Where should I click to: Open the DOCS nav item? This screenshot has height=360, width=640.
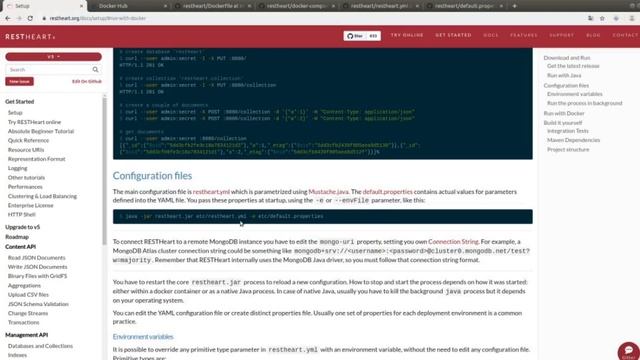(x=491, y=36)
